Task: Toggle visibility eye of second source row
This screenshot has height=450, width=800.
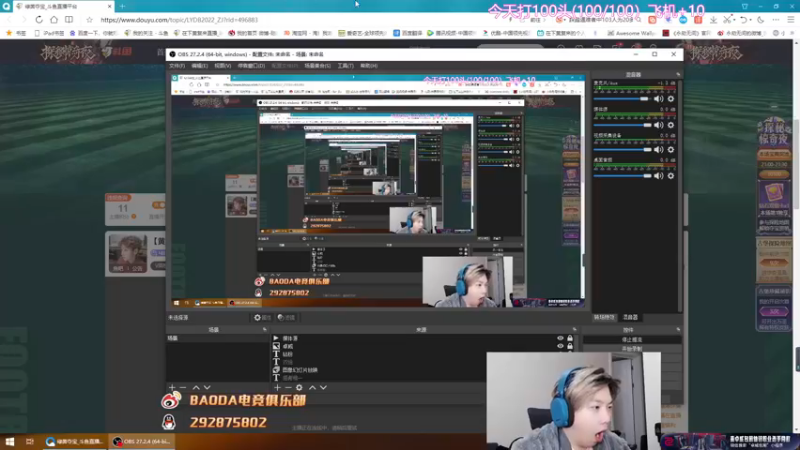Action: coord(560,346)
